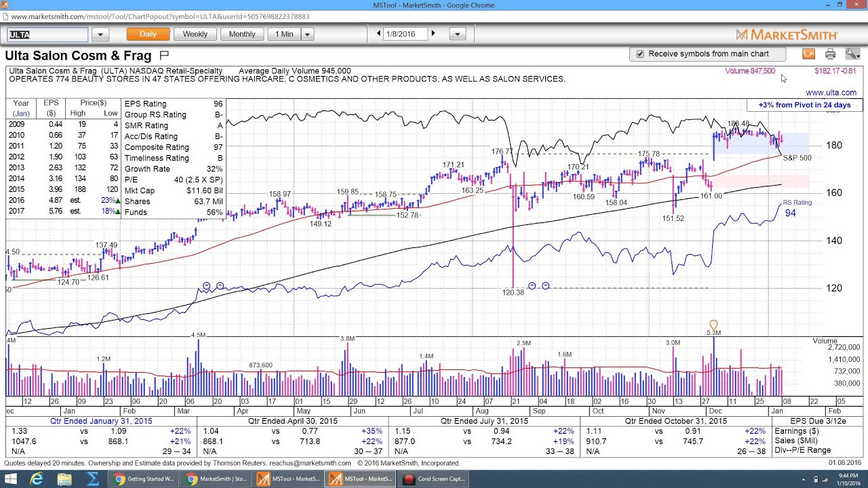Click the 176.77 price label on chart
Viewport: 868px width, 488px height.
tap(502, 152)
